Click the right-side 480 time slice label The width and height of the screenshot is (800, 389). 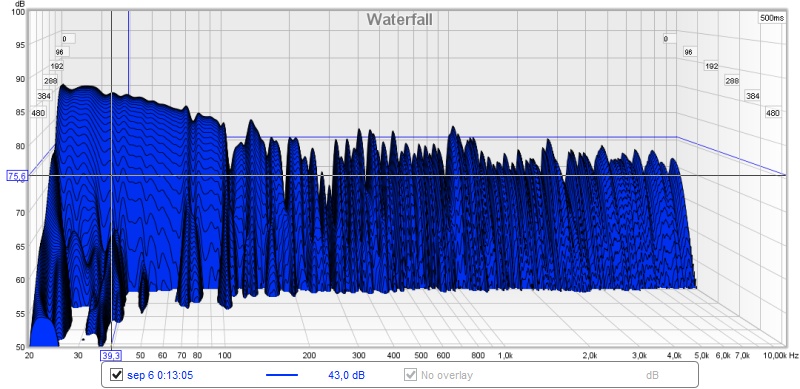click(x=773, y=113)
